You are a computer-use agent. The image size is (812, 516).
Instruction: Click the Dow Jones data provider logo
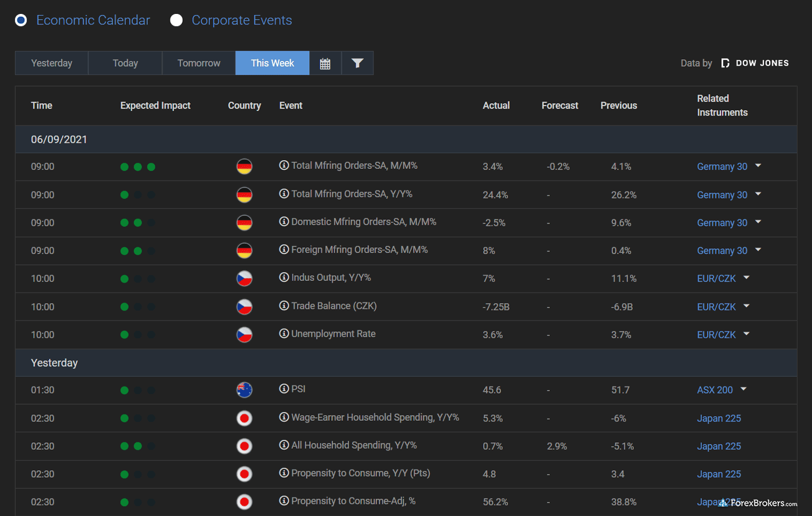pos(755,63)
